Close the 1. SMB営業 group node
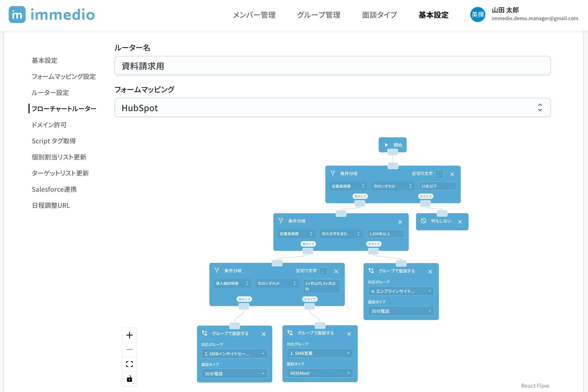This screenshot has height=392, width=588. pos(349,334)
